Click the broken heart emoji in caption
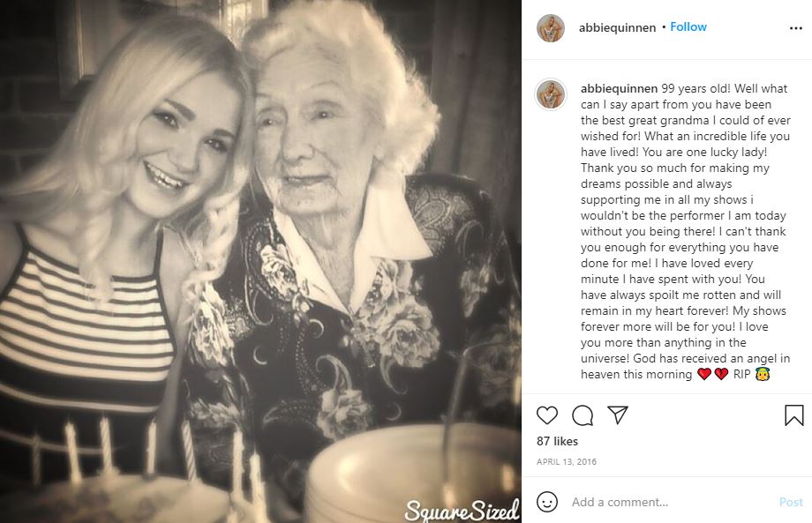 tap(721, 374)
